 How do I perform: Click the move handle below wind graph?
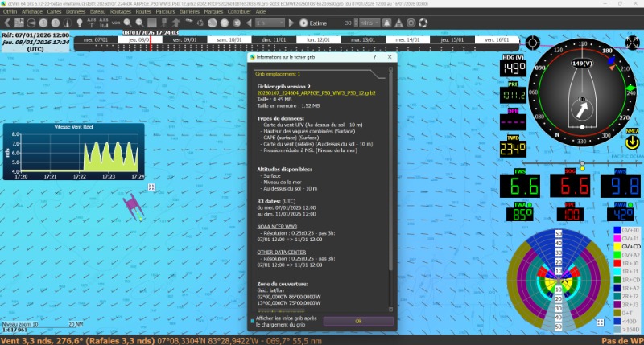pyautogui.click(x=151, y=187)
